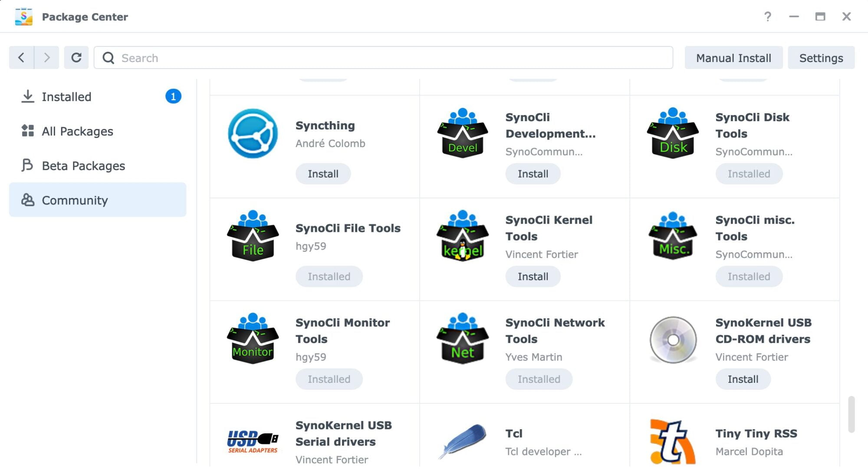Click the Syncthing package icon
Screen dimensions: 868x474
tap(253, 133)
